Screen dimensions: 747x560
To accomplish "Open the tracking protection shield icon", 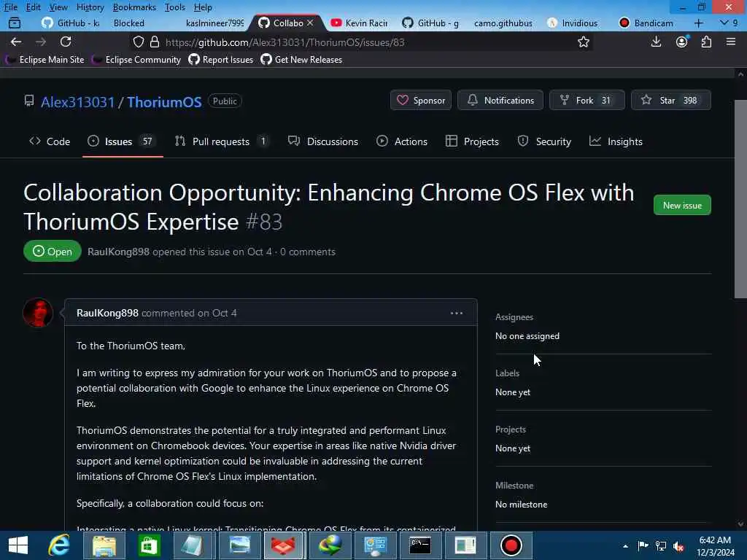I will (138, 42).
